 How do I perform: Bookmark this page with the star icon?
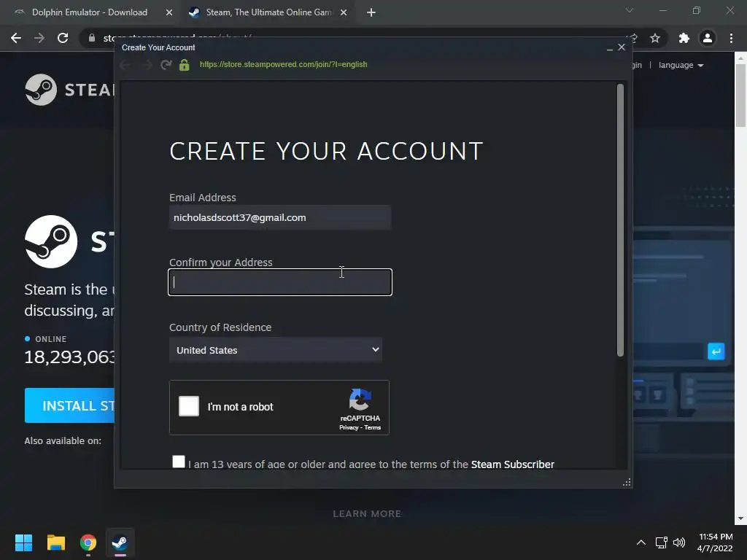tap(655, 38)
